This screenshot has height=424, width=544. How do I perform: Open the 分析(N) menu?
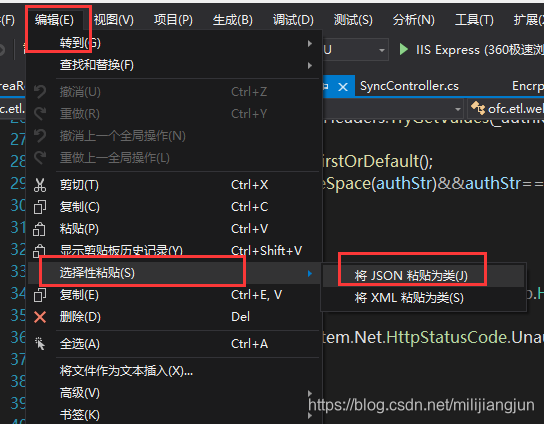point(414,20)
